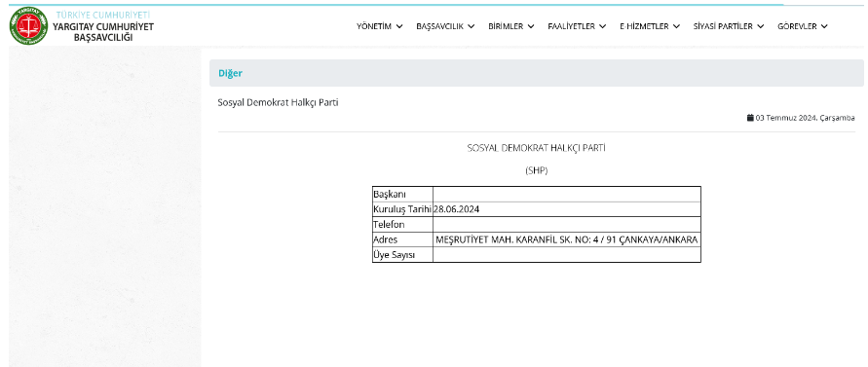Click the Sosyal Demokrat Halkçı Parti page title
This screenshot has height=367, width=868.
tap(278, 102)
